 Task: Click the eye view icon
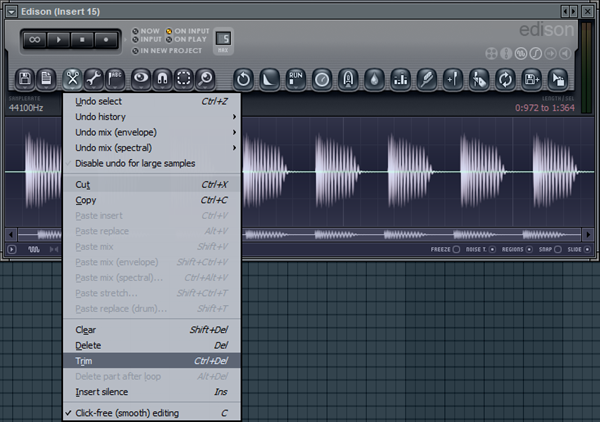[x=140, y=77]
